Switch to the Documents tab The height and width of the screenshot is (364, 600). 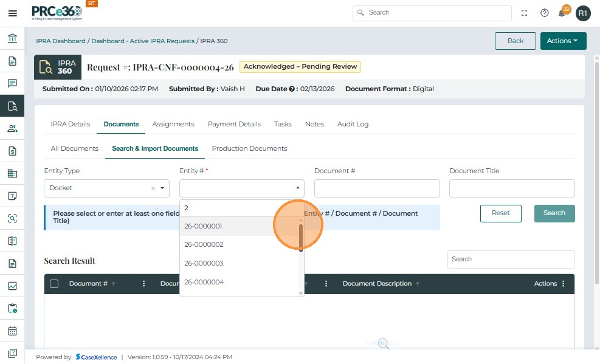pyautogui.click(x=121, y=124)
